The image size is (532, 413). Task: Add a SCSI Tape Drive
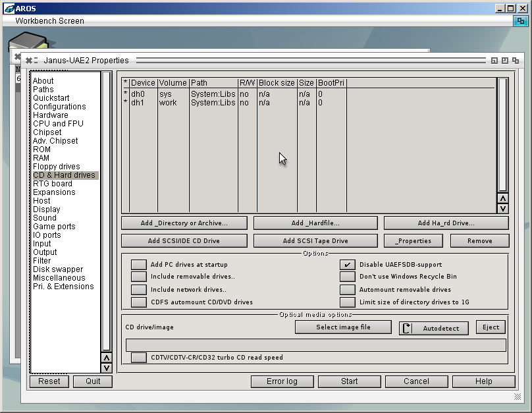[x=315, y=240]
